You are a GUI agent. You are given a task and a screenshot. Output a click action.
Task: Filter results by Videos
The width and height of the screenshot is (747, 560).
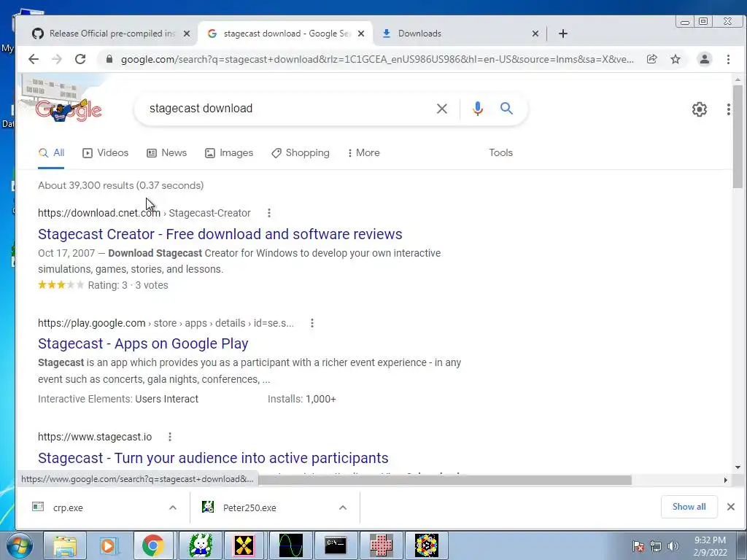click(105, 153)
